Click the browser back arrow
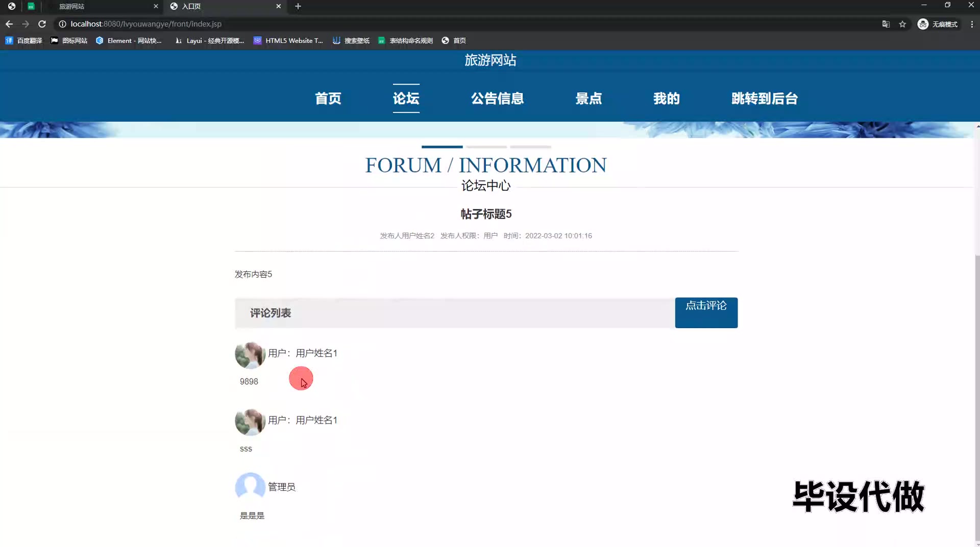Screen dimensions: 980x547 [x=9, y=24]
